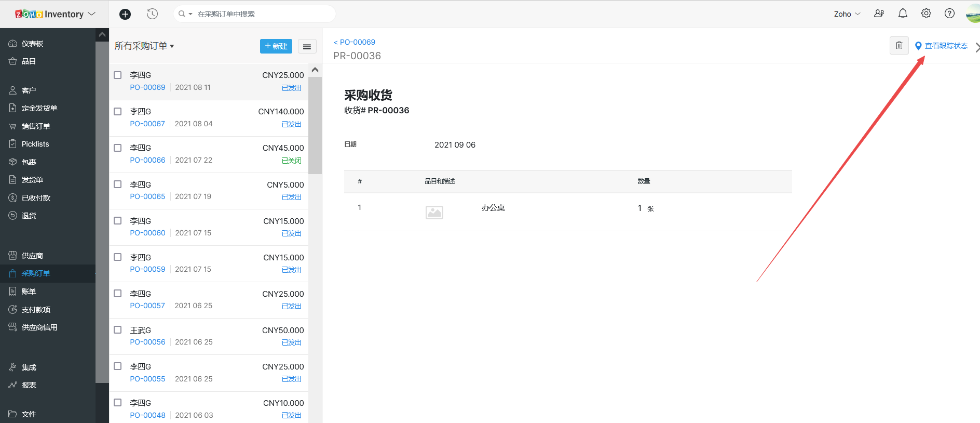
Task: Open 供应商 in the sidebar
Action: [x=32, y=256]
